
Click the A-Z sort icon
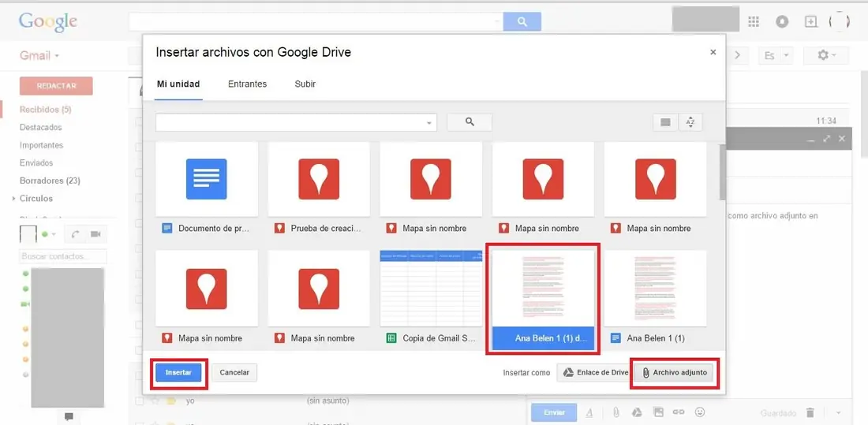click(x=690, y=122)
